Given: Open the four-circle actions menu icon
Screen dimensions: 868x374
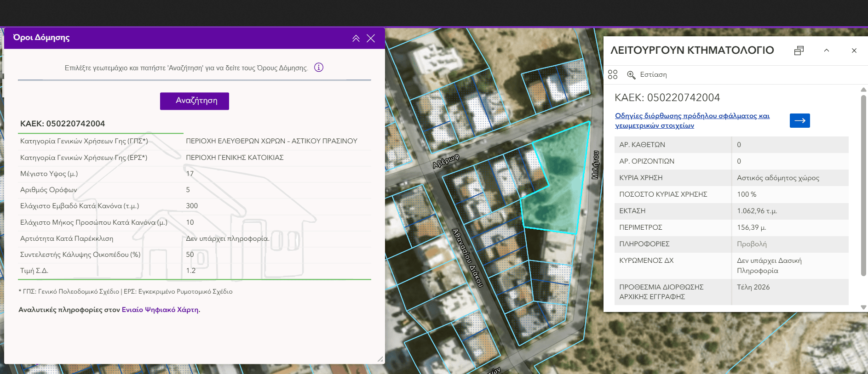Looking at the screenshot, I should tap(613, 74).
